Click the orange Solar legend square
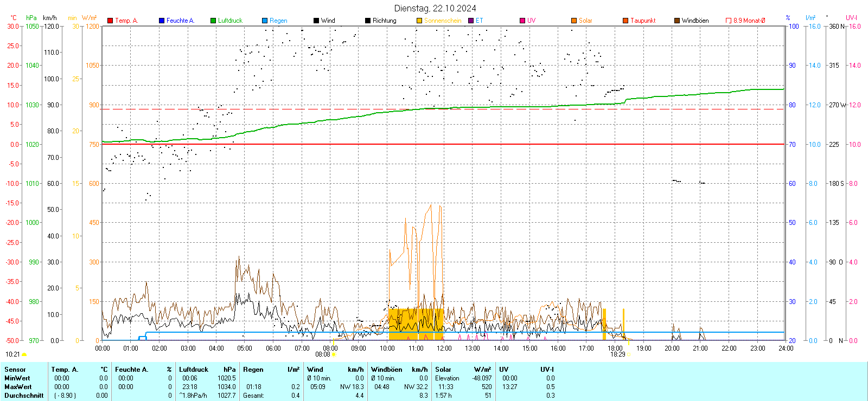This screenshot has width=868, height=401. point(574,21)
